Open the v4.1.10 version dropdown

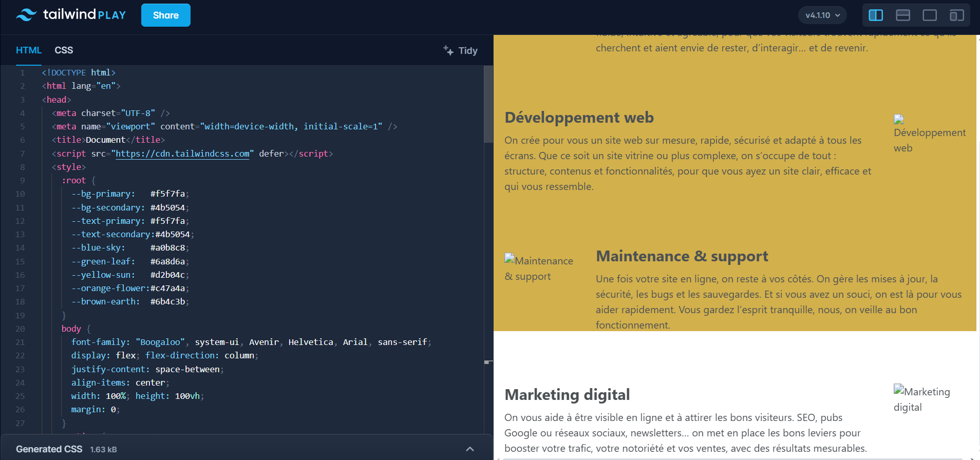pyautogui.click(x=822, y=15)
